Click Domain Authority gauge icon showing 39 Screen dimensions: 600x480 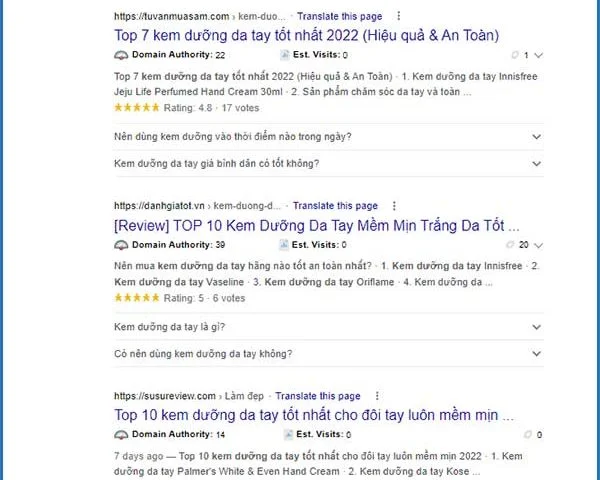121,245
